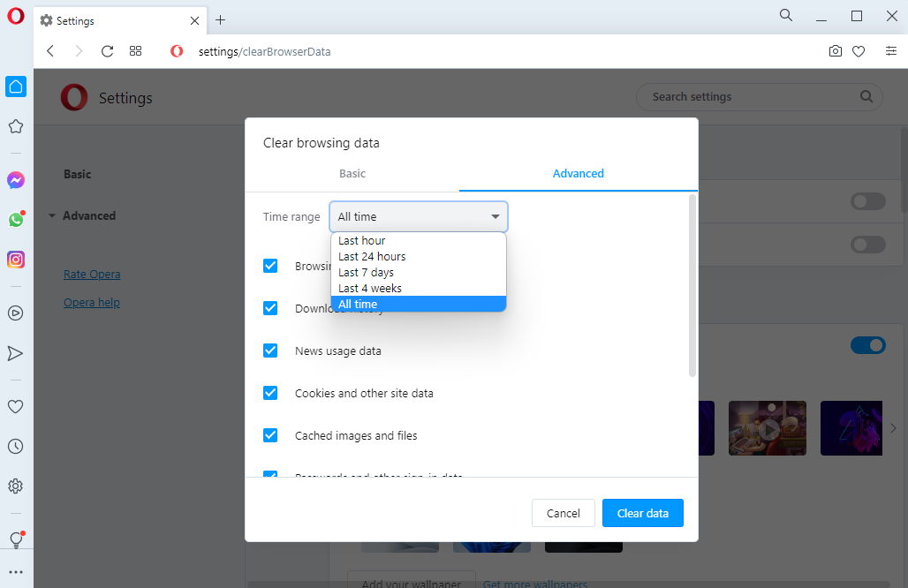Click the Snapshot camera icon
Viewport: 908px width, 588px height.
(835, 51)
